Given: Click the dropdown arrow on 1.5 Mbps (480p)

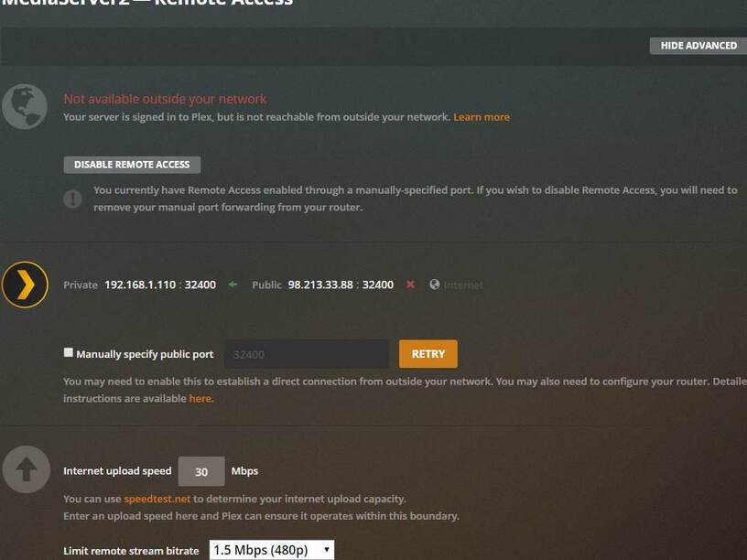Looking at the screenshot, I should [x=326, y=550].
